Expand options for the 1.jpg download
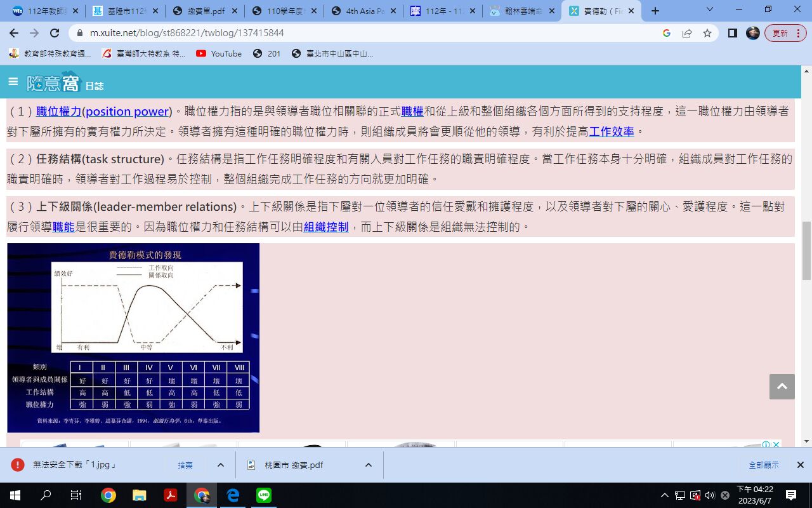Image resolution: width=812 pixels, height=508 pixels. (x=220, y=465)
